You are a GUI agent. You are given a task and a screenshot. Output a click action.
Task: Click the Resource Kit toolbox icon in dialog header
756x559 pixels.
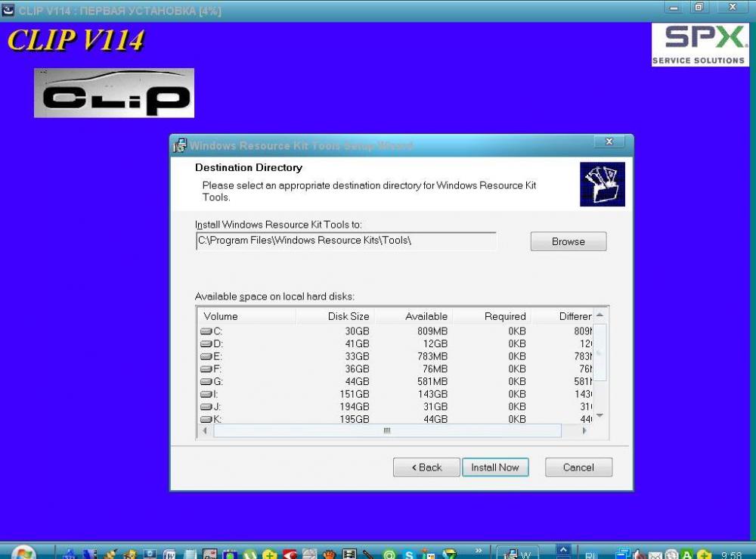tap(603, 185)
